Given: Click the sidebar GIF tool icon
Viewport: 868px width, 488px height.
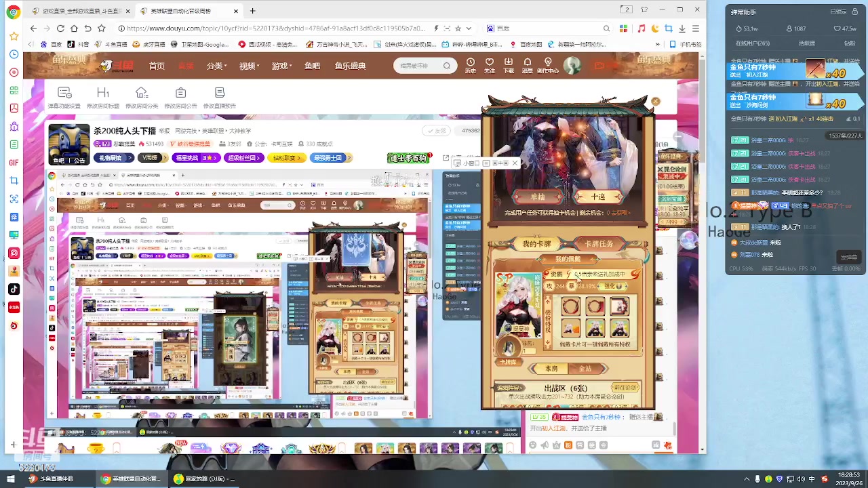Looking at the screenshot, I should [x=14, y=163].
